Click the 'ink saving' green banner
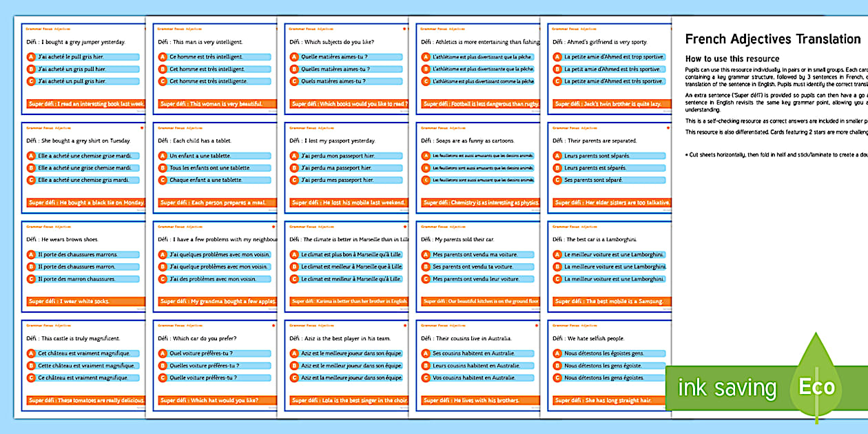This screenshot has height=434, width=868. click(727, 387)
